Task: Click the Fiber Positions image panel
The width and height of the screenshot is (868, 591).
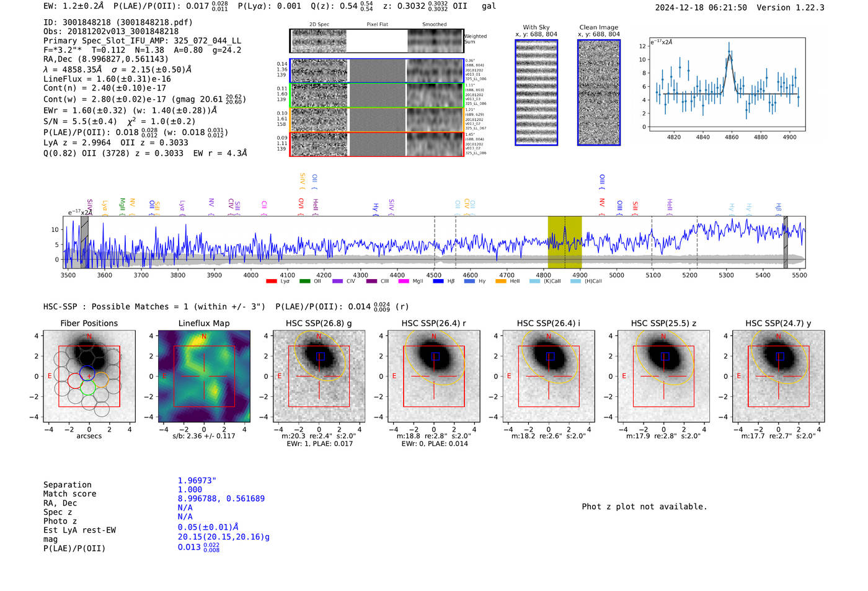Action: [89, 376]
